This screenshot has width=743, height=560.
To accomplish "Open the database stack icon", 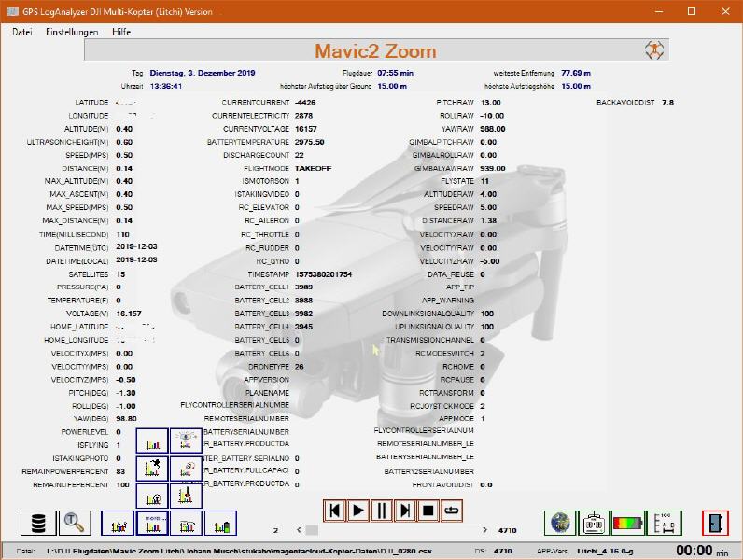I will point(38,523).
